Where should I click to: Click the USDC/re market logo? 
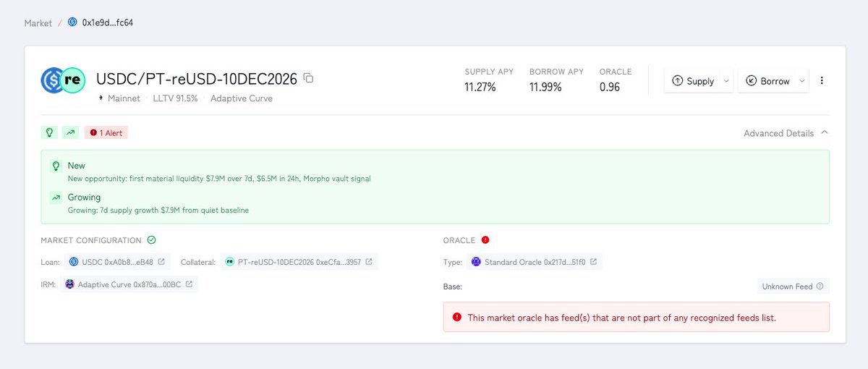point(64,80)
